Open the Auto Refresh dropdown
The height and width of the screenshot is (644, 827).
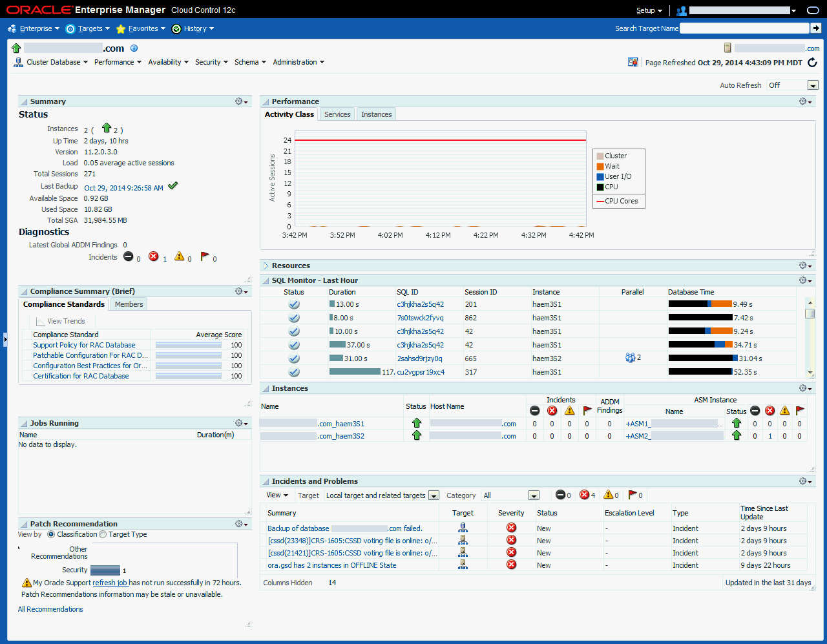(x=813, y=85)
